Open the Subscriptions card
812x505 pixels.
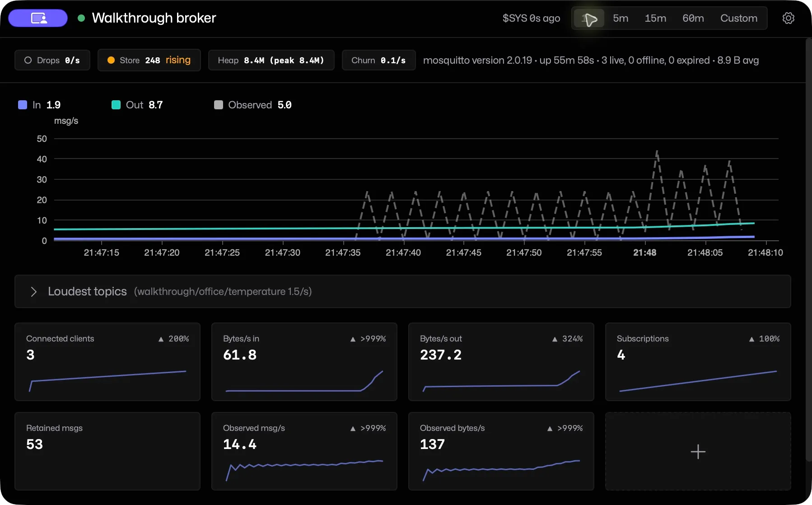tap(698, 362)
